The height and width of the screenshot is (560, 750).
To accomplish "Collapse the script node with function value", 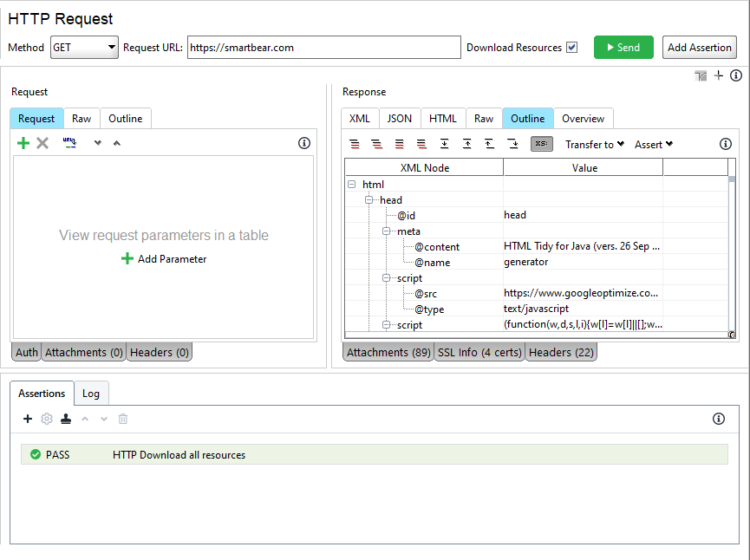I will click(x=386, y=325).
